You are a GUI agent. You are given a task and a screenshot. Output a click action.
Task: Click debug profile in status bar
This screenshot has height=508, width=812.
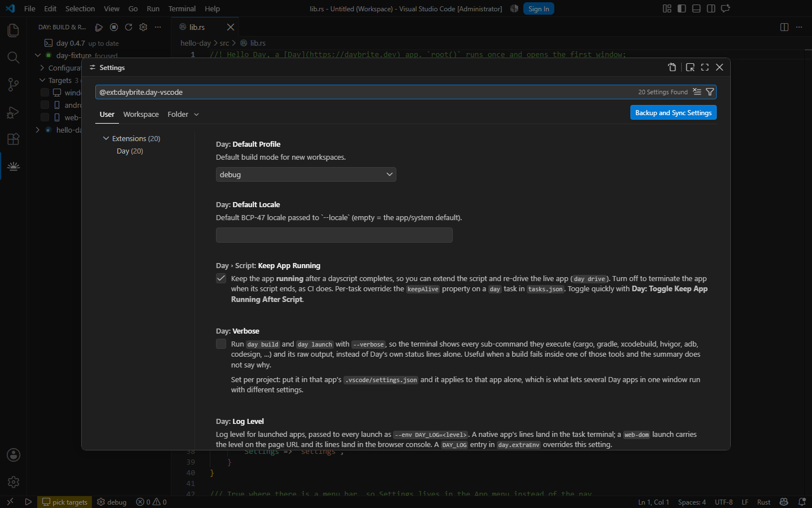[112, 502]
